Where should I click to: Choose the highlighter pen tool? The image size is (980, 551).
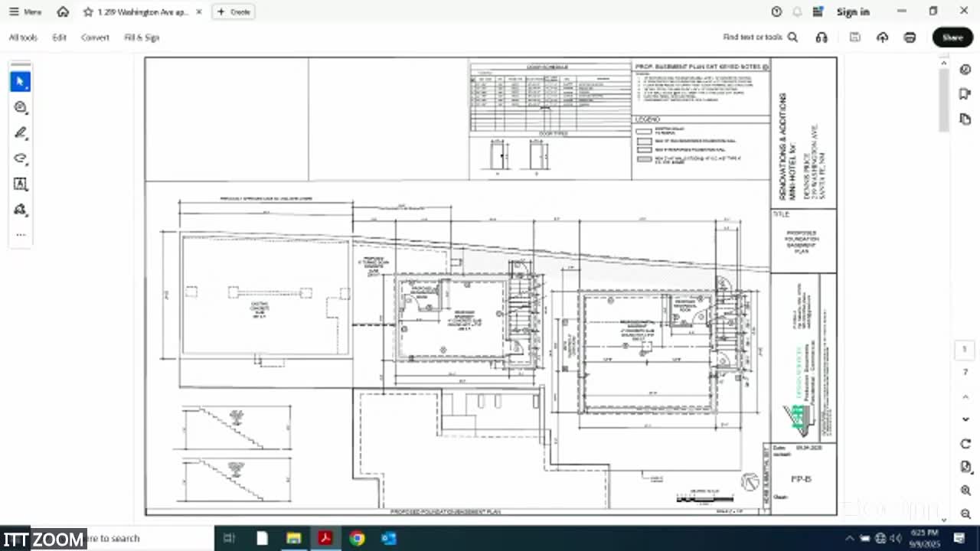click(21, 133)
